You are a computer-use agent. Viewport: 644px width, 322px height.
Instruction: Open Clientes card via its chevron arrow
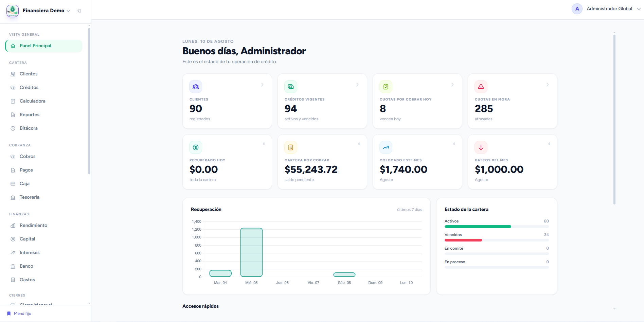[x=262, y=85]
